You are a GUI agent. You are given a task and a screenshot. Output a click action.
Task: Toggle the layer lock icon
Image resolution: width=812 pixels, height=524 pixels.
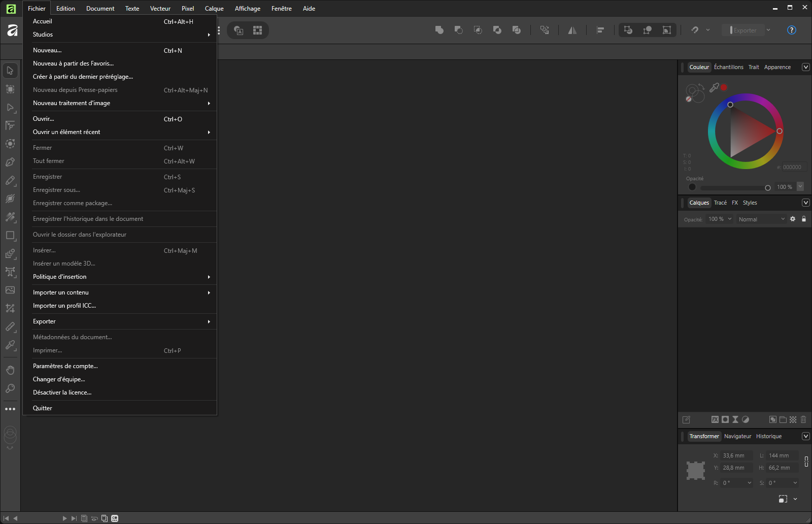pos(804,219)
